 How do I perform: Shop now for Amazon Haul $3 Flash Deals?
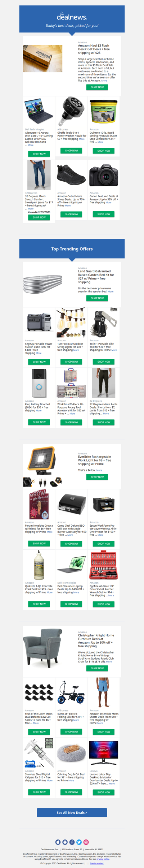click(97, 87)
